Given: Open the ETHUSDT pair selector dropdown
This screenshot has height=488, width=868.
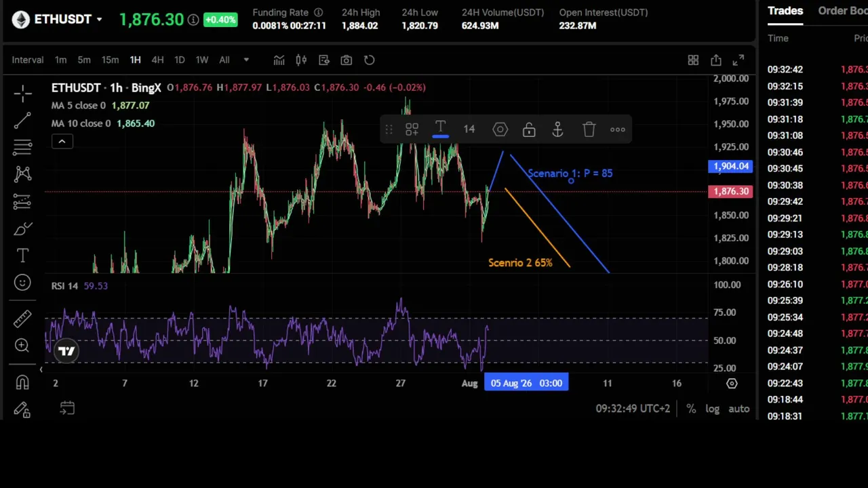Looking at the screenshot, I should 99,20.
